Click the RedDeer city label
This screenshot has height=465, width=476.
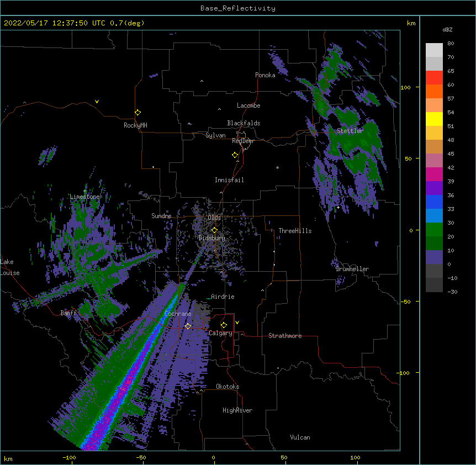(x=243, y=141)
